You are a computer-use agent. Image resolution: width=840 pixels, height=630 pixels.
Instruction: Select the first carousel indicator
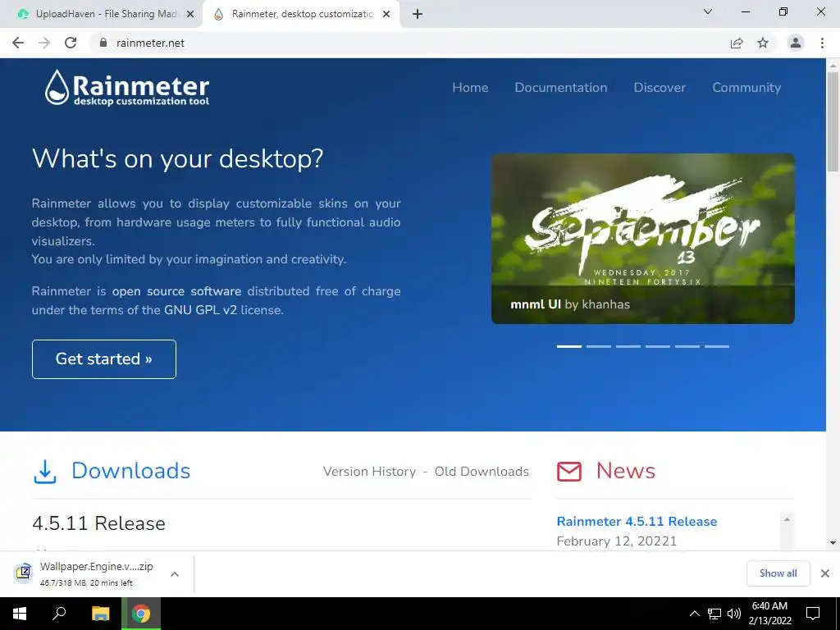569,347
